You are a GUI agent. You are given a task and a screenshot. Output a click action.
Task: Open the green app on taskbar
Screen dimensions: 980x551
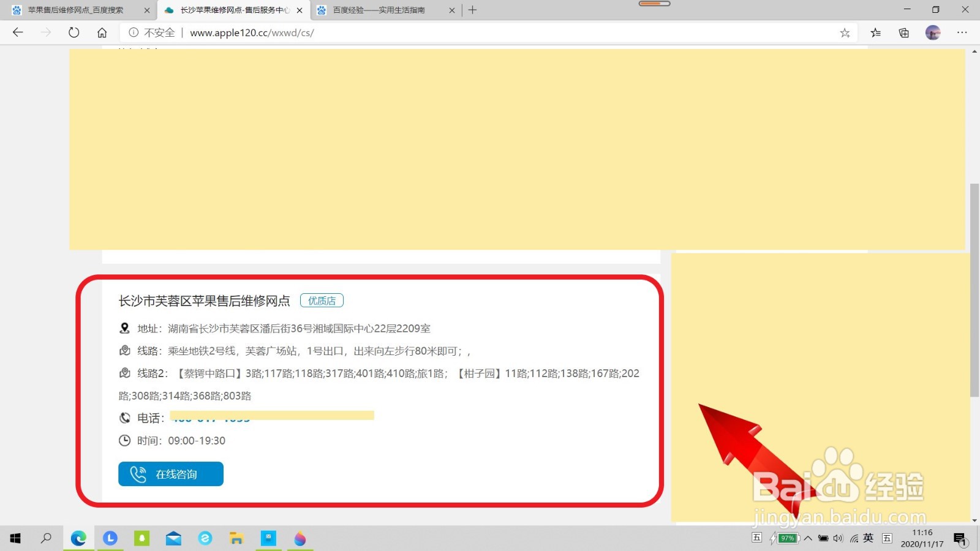pyautogui.click(x=142, y=538)
